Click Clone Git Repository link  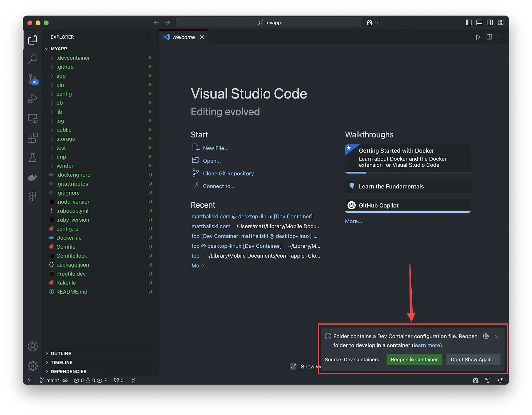point(230,173)
